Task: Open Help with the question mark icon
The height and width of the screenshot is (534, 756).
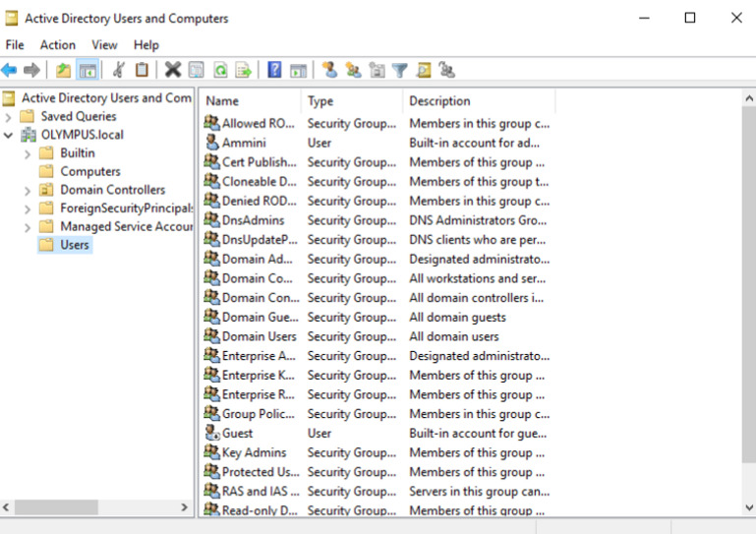Action: 274,70
